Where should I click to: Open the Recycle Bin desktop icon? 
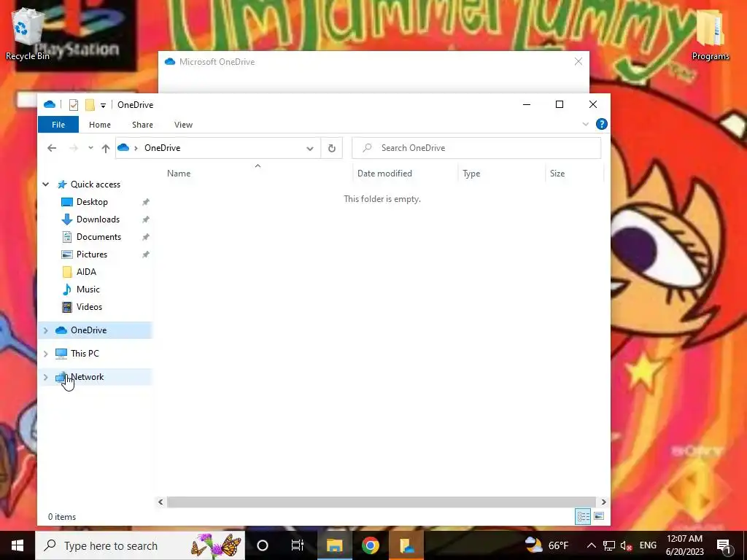pyautogui.click(x=27, y=34)
